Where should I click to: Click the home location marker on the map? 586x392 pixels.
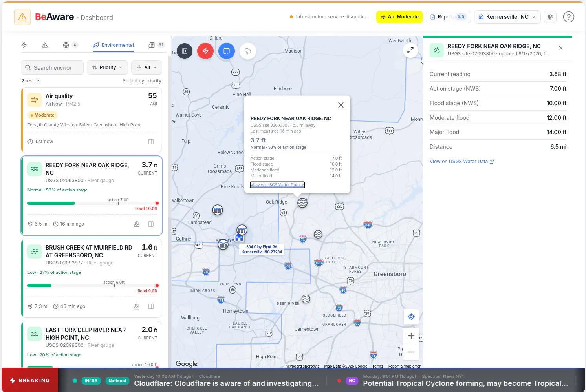click(239, 237)
